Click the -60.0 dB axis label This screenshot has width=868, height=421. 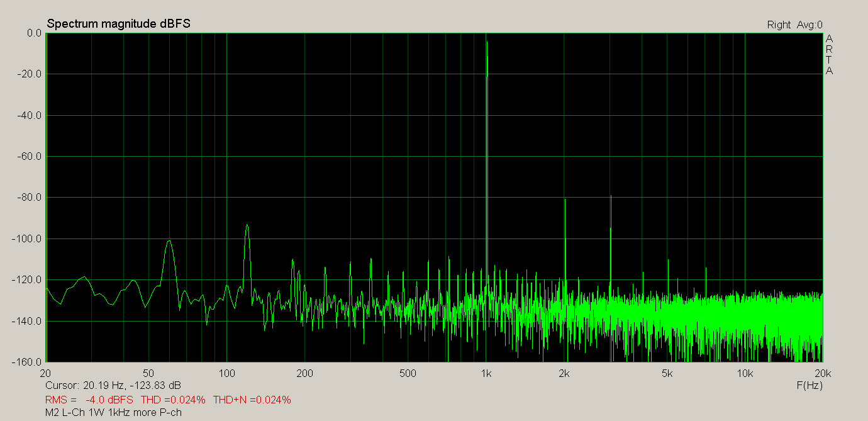click(x=30, y=157)
